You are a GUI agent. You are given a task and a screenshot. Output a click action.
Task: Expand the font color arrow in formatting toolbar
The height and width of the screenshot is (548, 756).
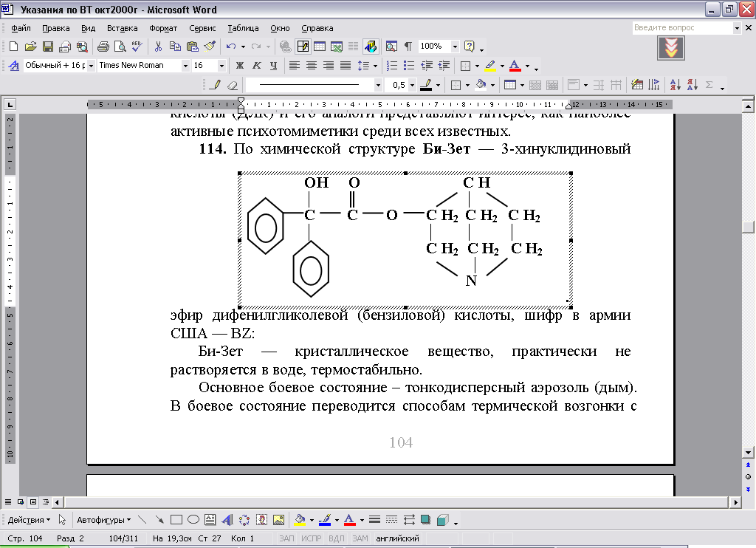tap(527, 66)
